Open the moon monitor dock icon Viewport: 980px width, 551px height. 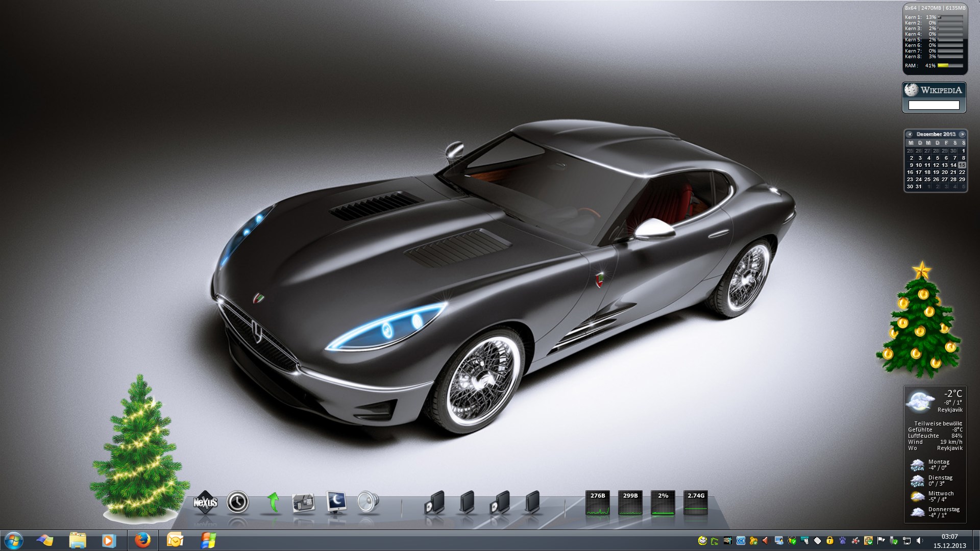coord(336,502)
